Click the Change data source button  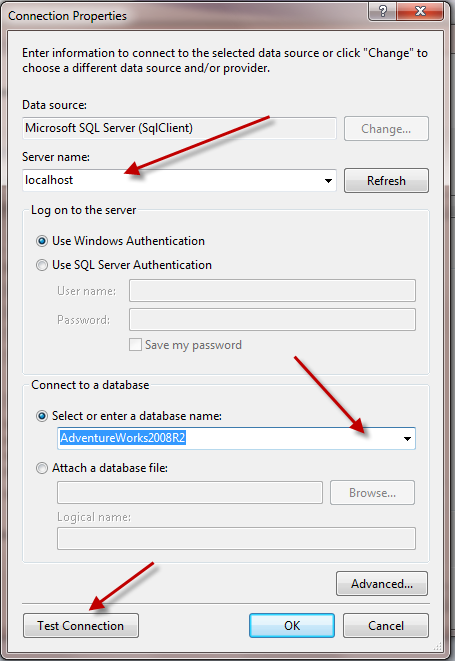point(386,129)
